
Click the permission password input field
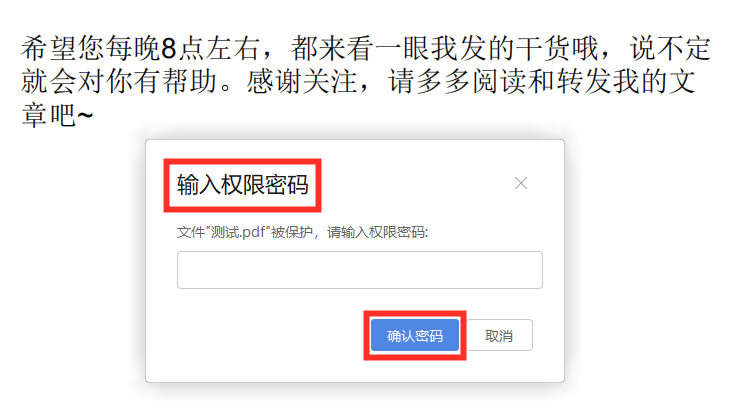click(360, 270)
